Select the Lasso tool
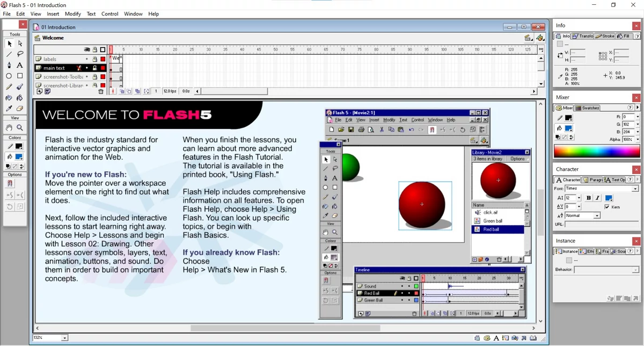 20,54
